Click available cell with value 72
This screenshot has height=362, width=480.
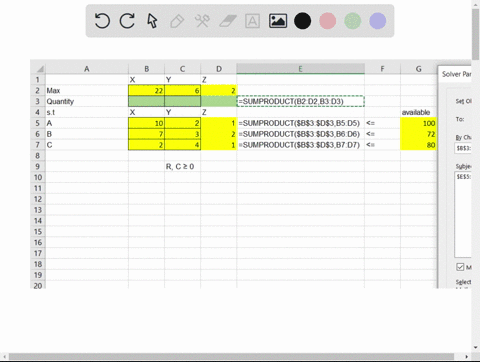418,134
